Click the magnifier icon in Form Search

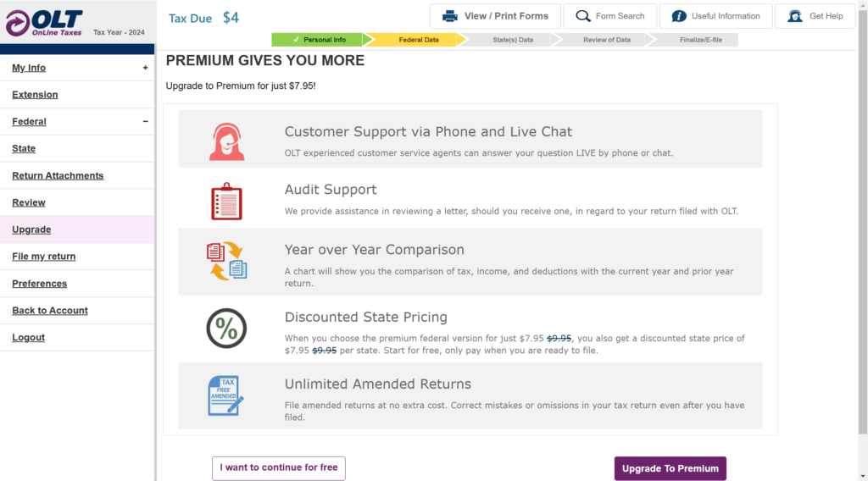582,16
